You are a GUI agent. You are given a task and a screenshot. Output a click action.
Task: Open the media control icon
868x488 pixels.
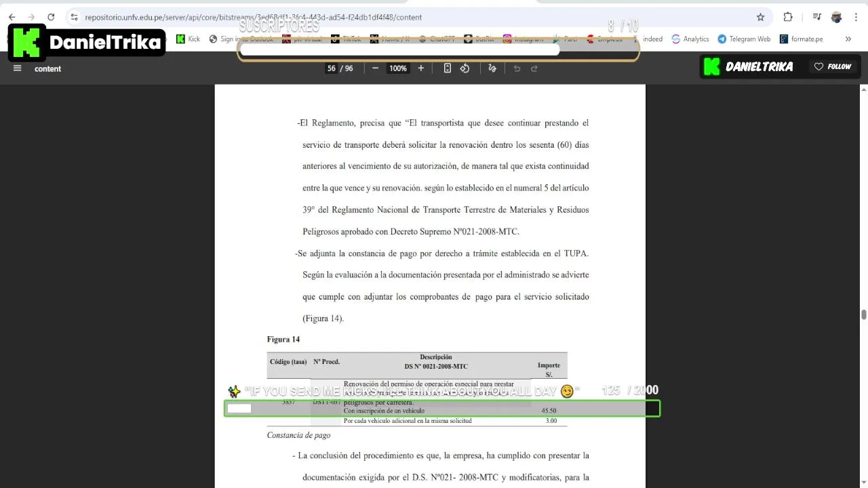tap(817, 17)
